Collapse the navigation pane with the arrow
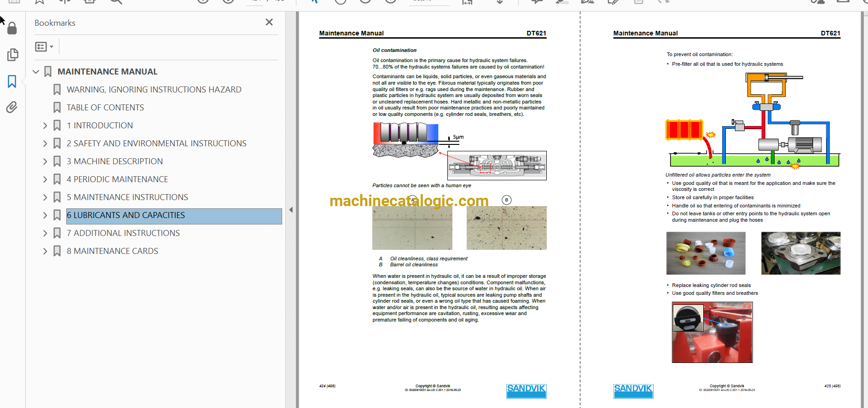The height and width of the screenshot is (408, 868). point(291,210)
